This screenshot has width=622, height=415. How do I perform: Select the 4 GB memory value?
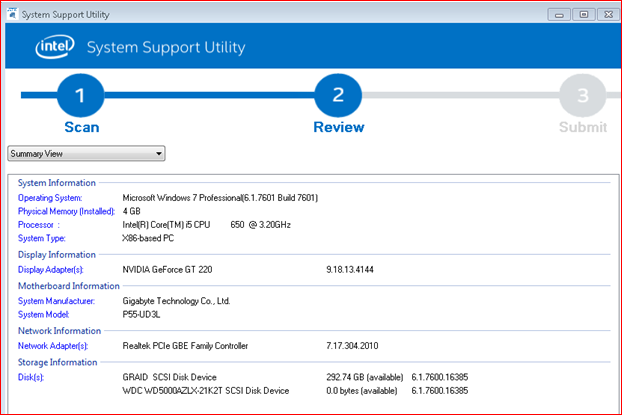131,211
